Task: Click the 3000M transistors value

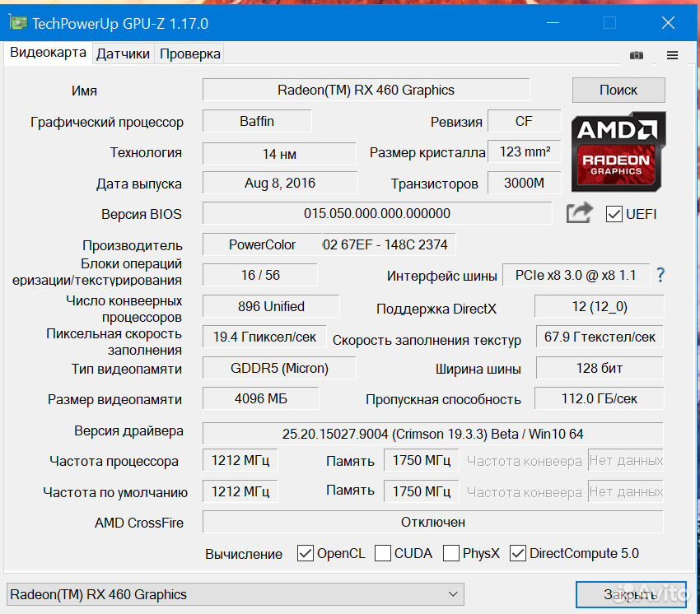Action: (524, 183)
